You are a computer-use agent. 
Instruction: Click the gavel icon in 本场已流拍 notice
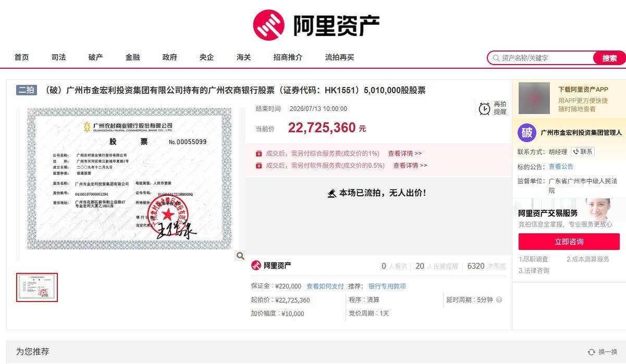point(332,193)
